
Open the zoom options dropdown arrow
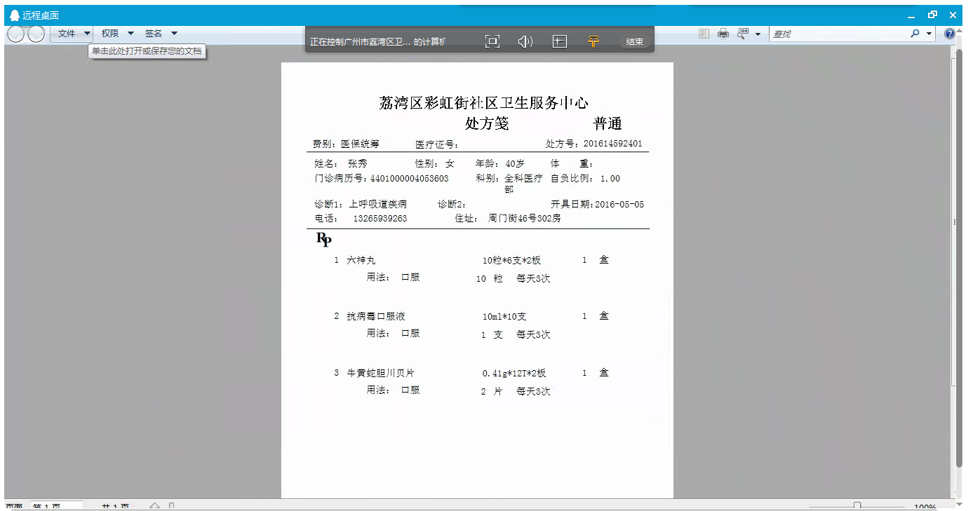(x=758, y=34)
